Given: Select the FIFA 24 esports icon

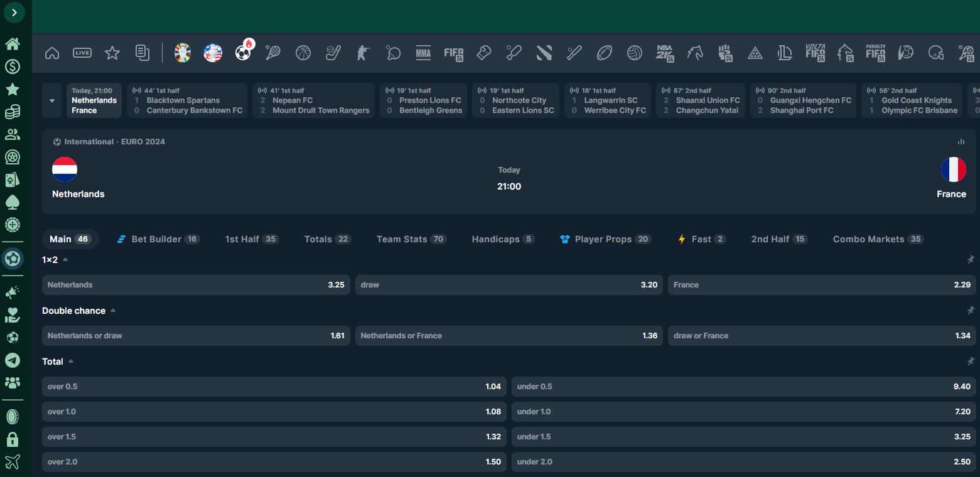Looking at the screenshot, I should [x=454, y=54].
